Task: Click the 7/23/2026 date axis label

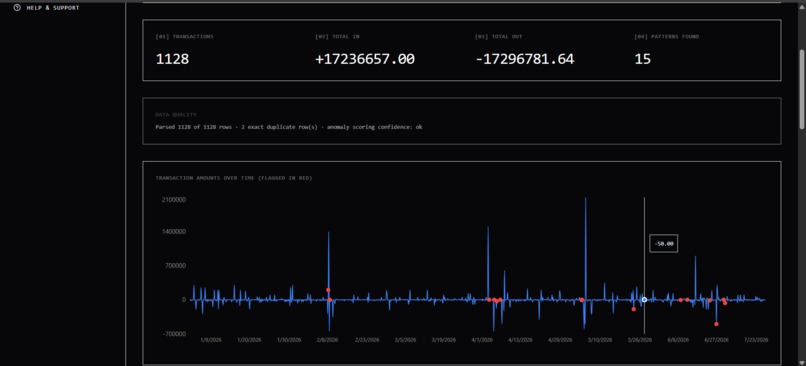Action: coord(756,340)
